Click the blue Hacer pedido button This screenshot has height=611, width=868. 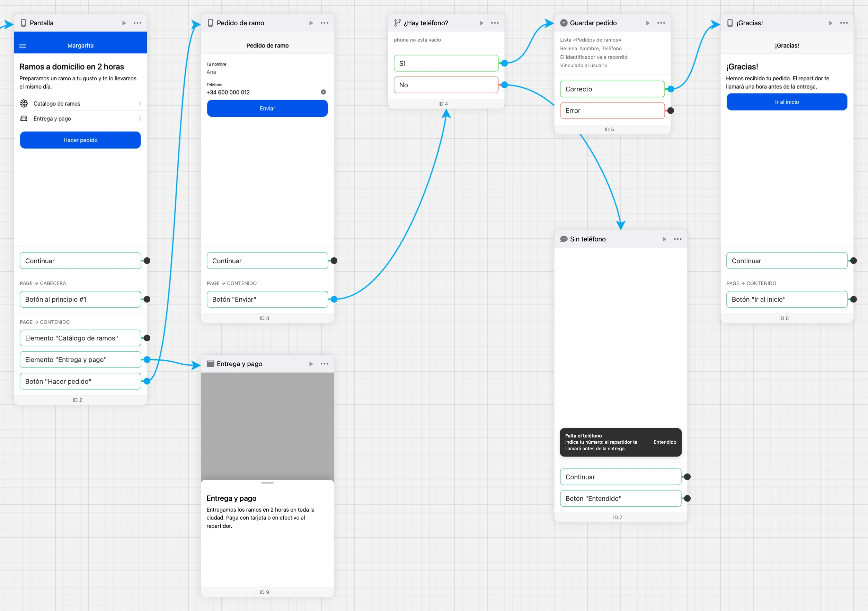click(80, 140)
